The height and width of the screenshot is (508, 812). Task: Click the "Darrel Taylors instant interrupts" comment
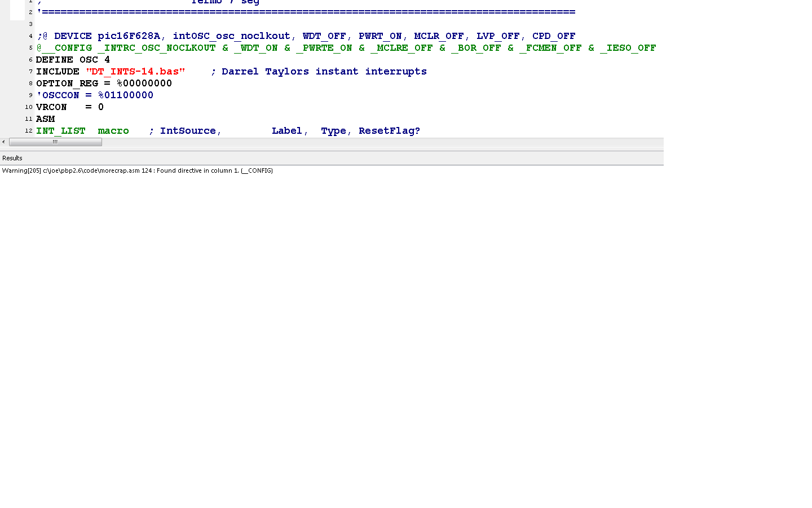(x=324, y=72)
